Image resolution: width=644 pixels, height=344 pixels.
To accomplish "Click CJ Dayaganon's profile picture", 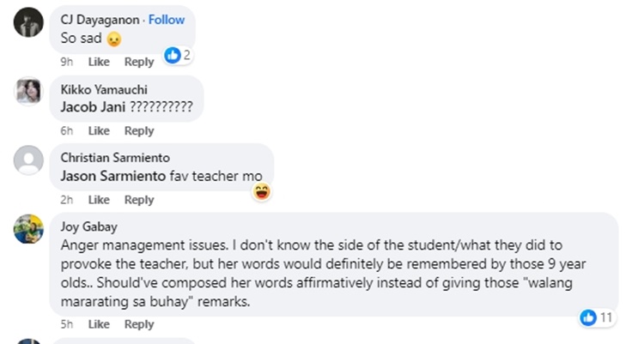I will click(x=29, y=21).
